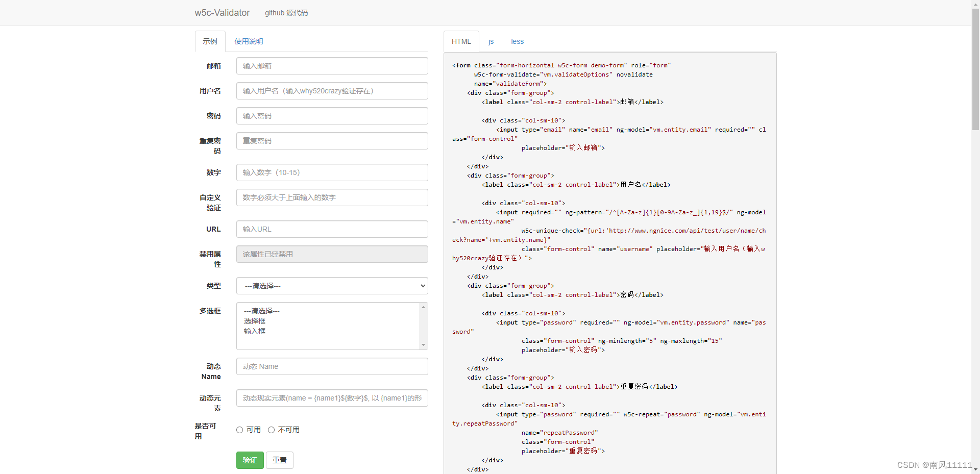
Task: Select 选择框 in the multi-select list
Action: pyautogui.click(x=255, y=321)
